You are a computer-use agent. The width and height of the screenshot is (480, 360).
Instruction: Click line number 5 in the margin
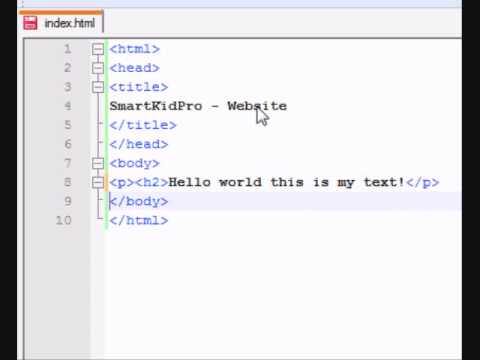click(x=68, y=125)
